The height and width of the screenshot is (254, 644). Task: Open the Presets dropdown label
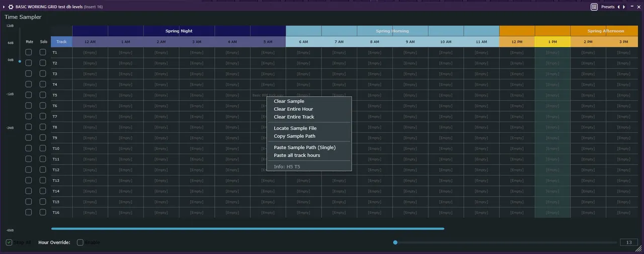608,7
